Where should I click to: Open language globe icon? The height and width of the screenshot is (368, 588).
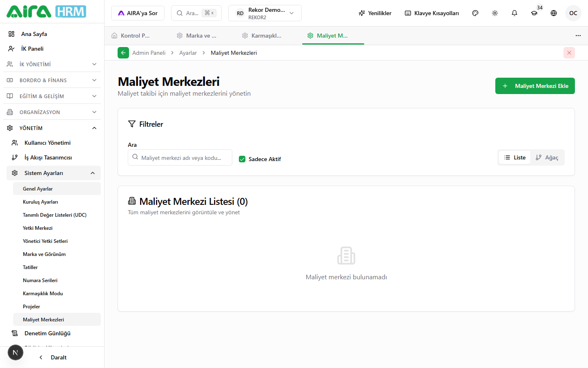click(x=554, y=13)
